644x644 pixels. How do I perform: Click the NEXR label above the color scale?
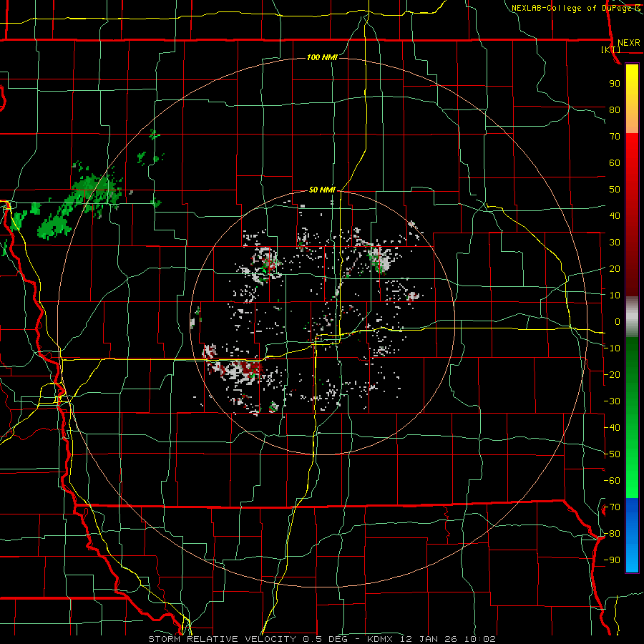pyautogui.click(x=629, y=43)
